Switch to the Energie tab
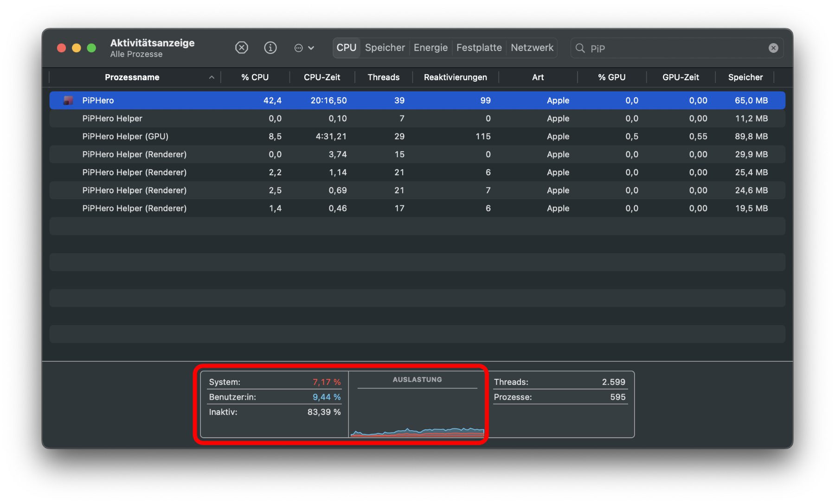Image resolution: width=835 pixels, height=504 pixels. (x=430, y=48)
